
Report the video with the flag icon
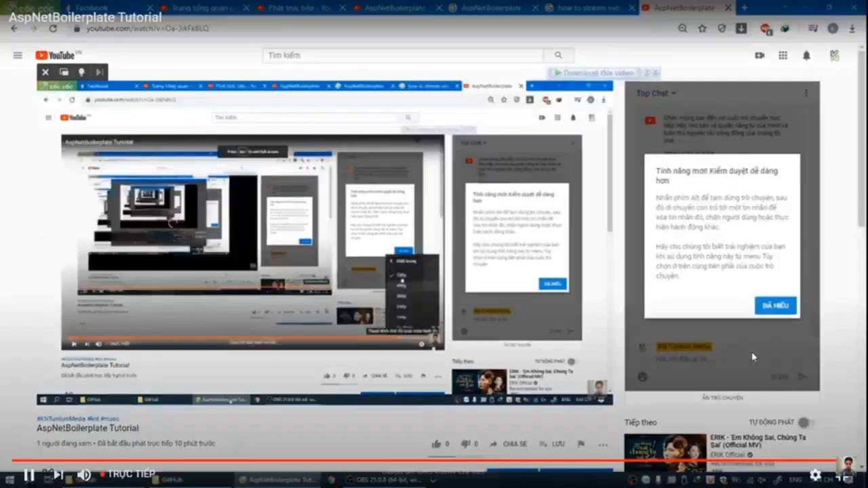click(x=581, y=444)
